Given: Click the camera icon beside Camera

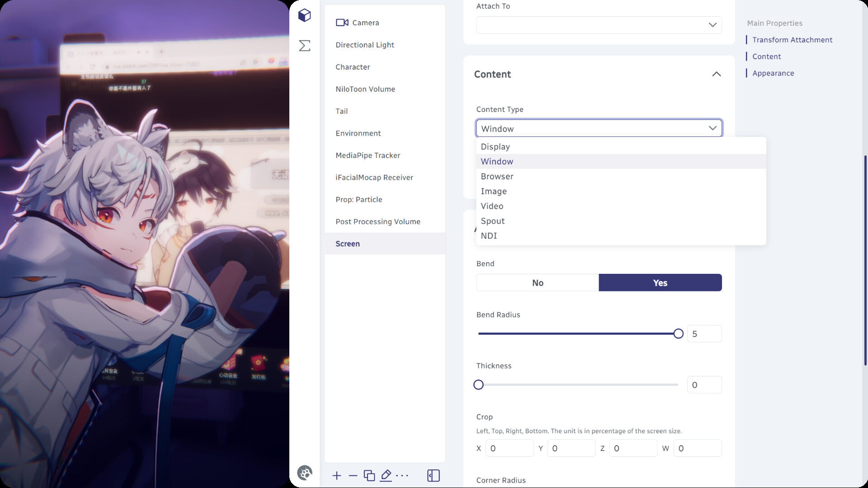Looking at the screenshot, I should click(342, 22).
